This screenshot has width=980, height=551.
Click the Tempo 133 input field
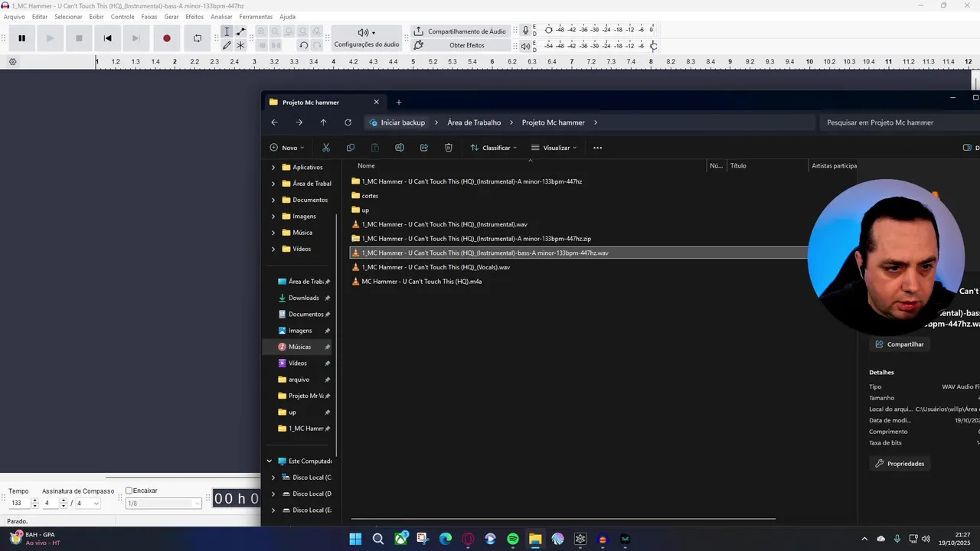point(20,504)
